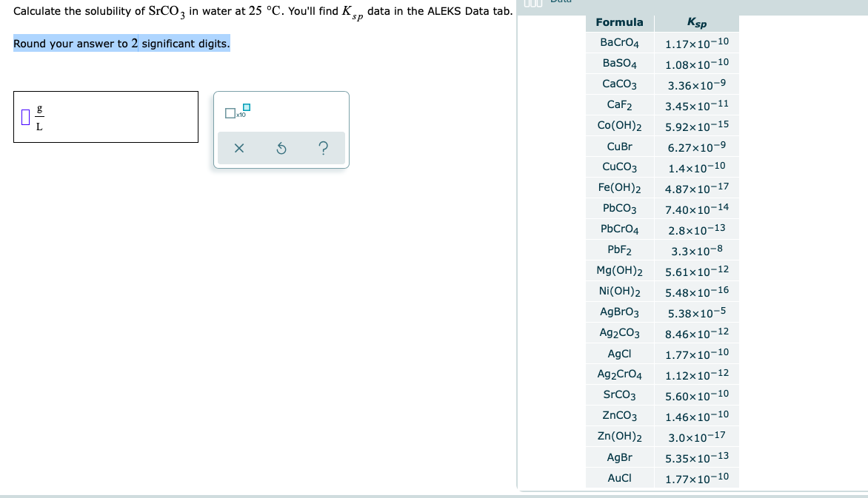Click the Ksp value 1.08×10−10
The height and width of the screenshot is (498, 868).
pos(697,64)
